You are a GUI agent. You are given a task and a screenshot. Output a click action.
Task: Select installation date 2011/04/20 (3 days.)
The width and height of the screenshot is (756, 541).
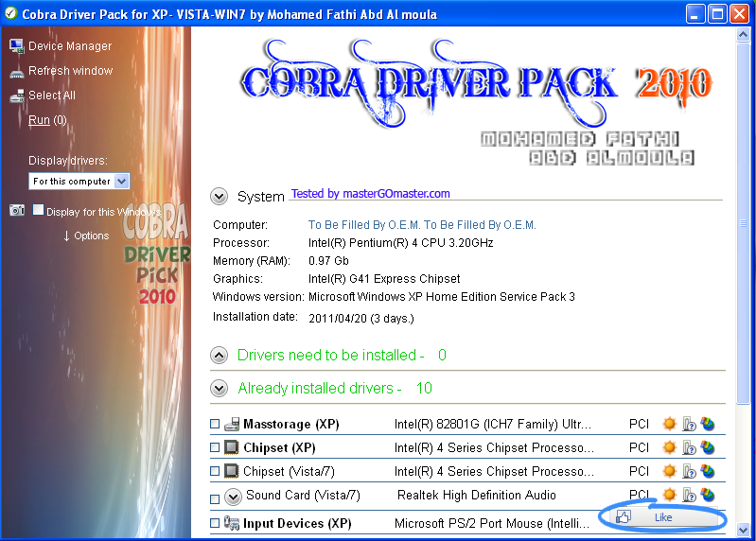pyautogui.click(x=361, y=319)
